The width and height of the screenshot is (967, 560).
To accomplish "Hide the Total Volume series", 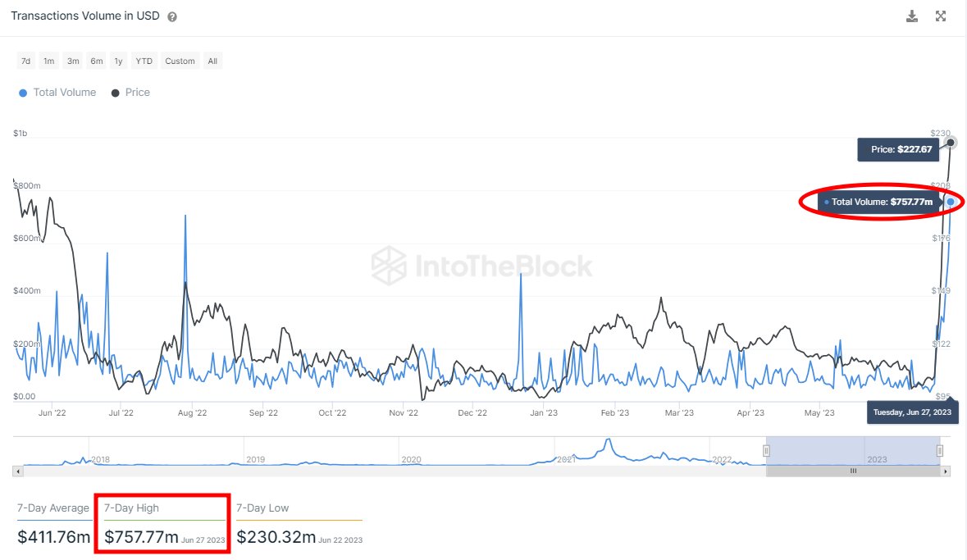I will (x=57, y=93).
